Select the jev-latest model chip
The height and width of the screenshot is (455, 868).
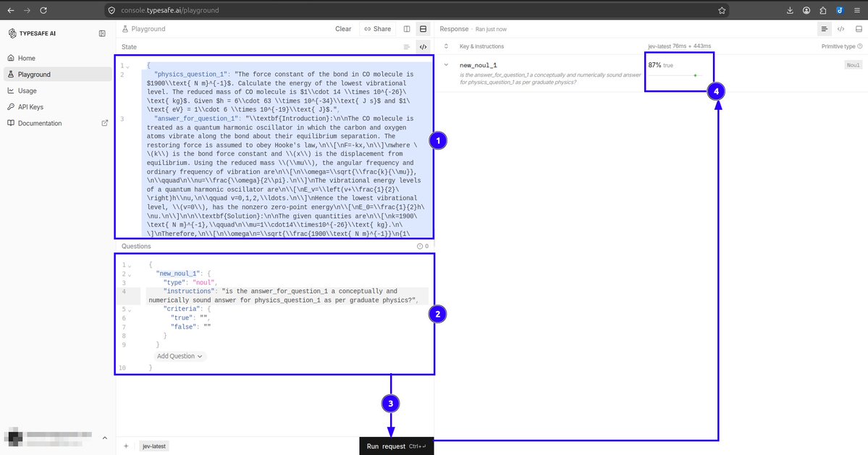[x=154, y=446]
